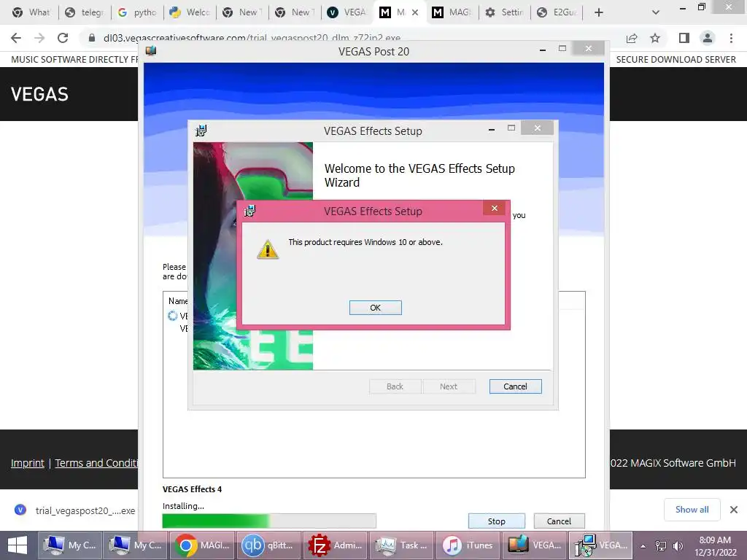Open the VEGAS Effects installer taskbar item
The height and width of the screenshot is (560, 747).
[x=600, y=545]
